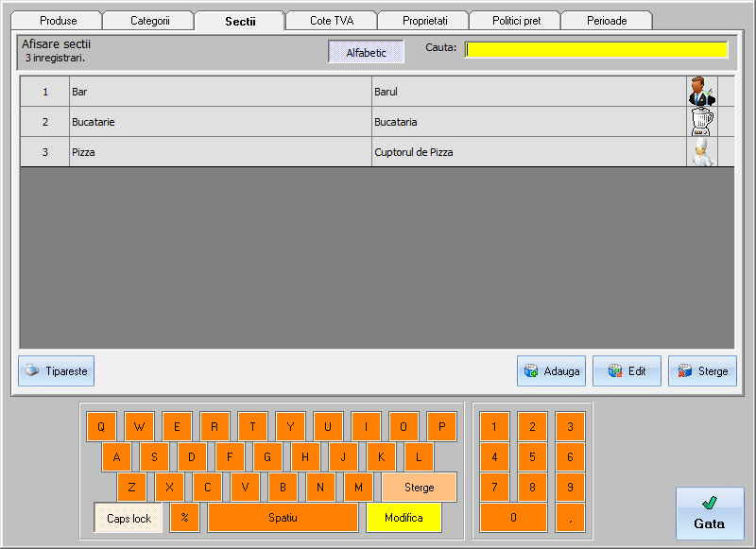Click the chef icon in the Pizza row
Image resolution: width=756 pixels, height=549 pixels.
pos(702,152)
